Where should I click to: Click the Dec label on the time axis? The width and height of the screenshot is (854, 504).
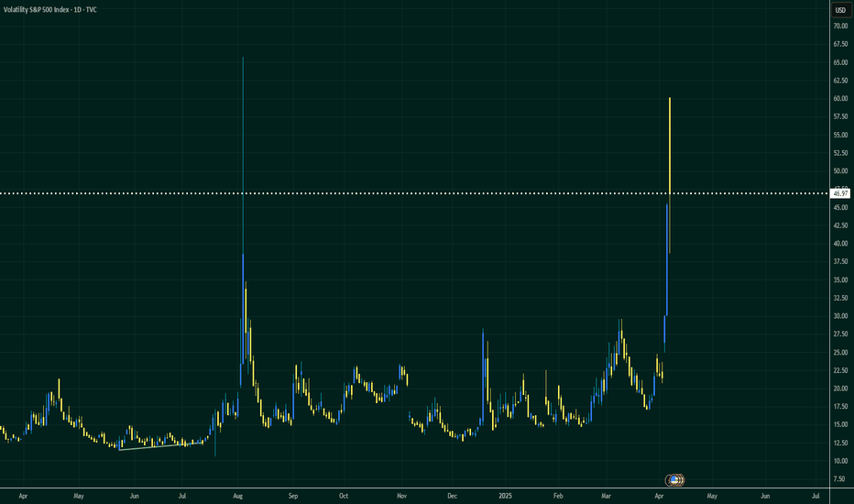coord(452,496)
